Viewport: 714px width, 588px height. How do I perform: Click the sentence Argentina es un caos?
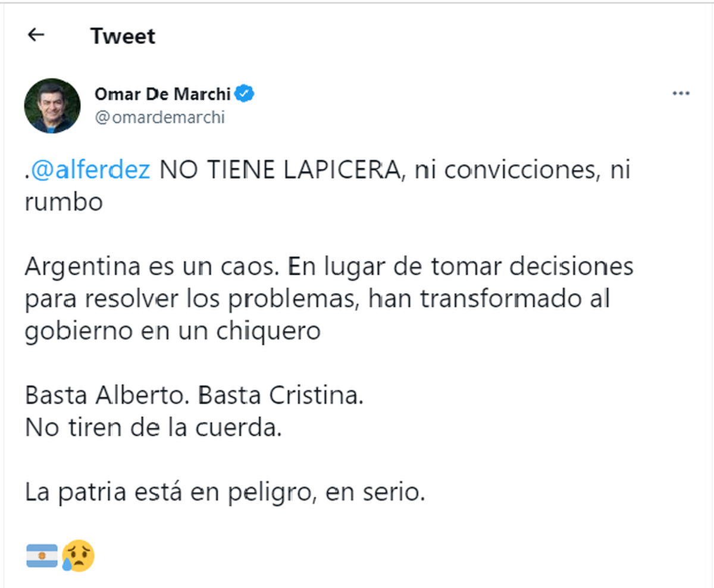coord(152,267)
